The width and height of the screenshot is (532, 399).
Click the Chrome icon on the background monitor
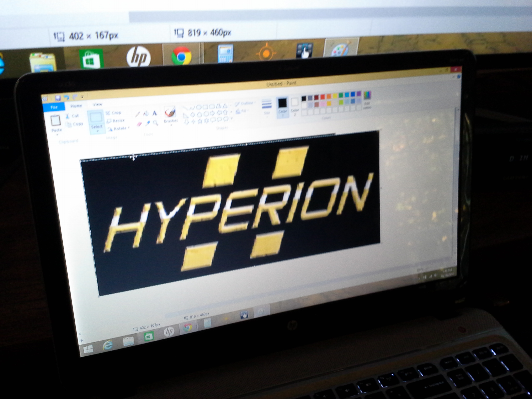point(182,56)
